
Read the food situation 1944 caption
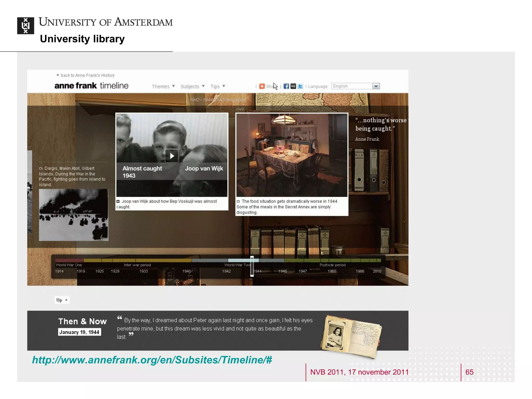[x=287, y=207]
